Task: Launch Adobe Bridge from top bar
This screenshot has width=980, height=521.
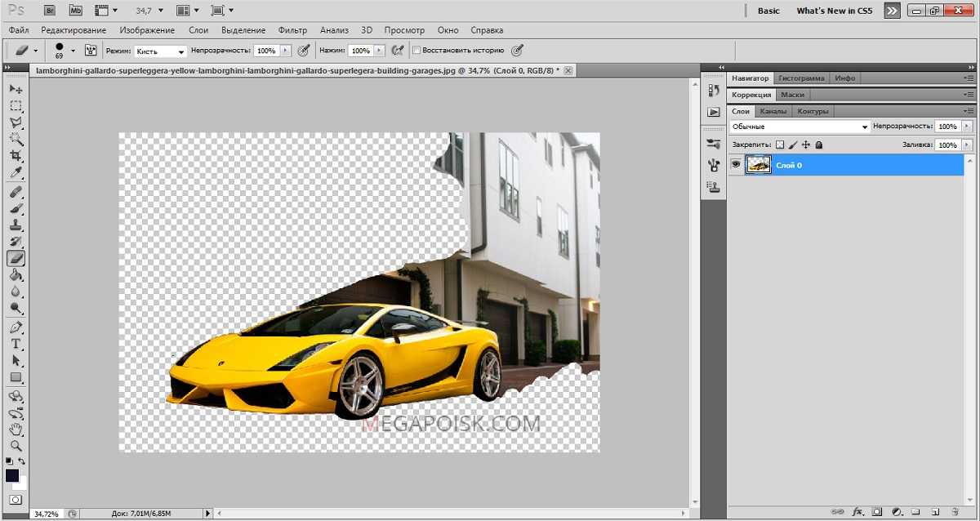Action: [x=50, y=11]
